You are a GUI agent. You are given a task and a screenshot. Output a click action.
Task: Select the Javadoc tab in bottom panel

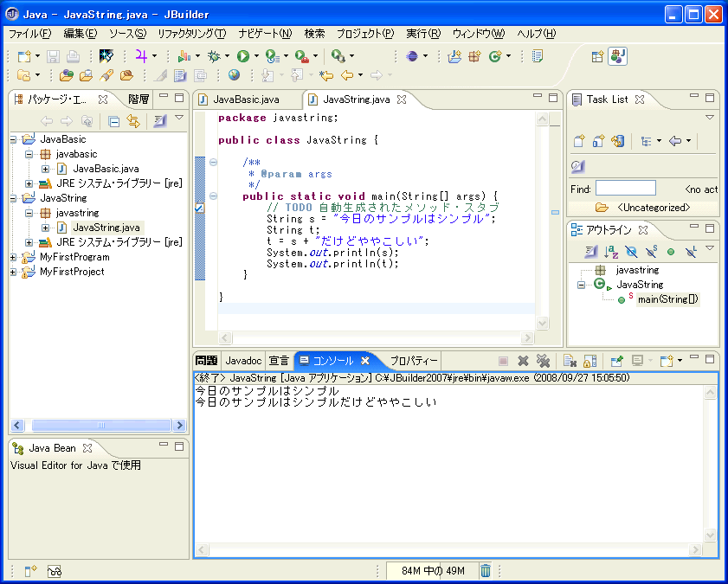(x=243, y=361)
